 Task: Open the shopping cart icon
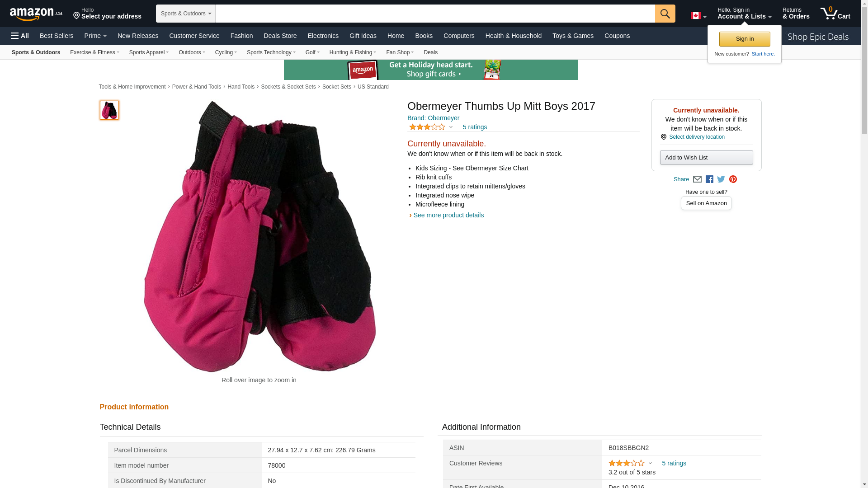835,14
